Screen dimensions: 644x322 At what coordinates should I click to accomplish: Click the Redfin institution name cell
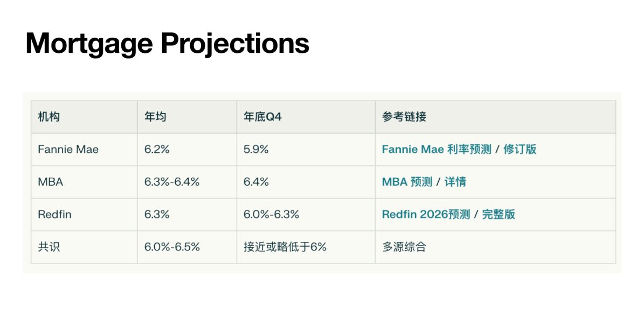pyautogui.click(x=84, y=214)
